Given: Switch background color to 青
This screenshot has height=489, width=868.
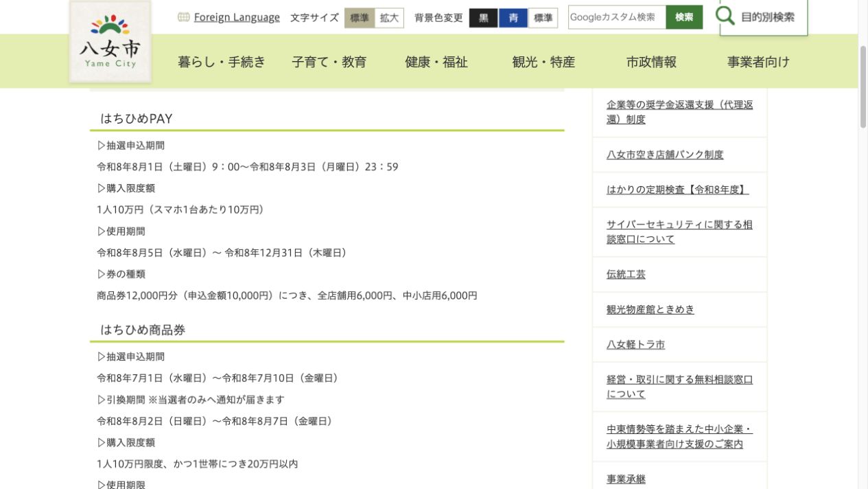Looking at the screenshot, I should tap(513, 18).
